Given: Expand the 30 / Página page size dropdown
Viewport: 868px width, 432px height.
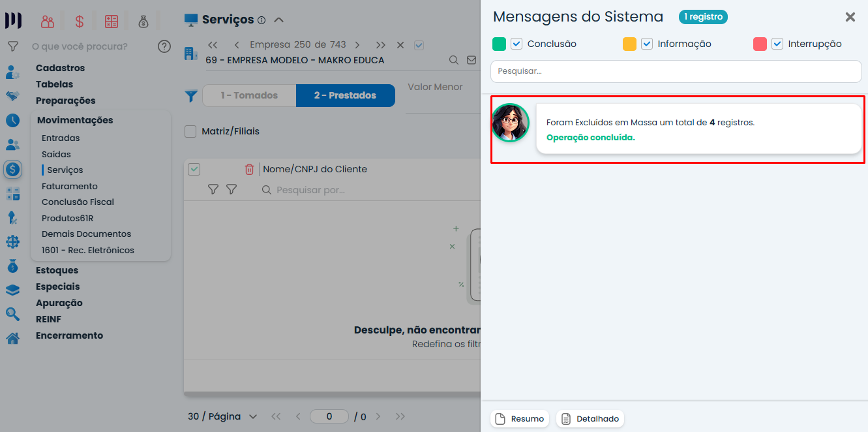Looking at the screenshot, I should [x=222, y=416].
